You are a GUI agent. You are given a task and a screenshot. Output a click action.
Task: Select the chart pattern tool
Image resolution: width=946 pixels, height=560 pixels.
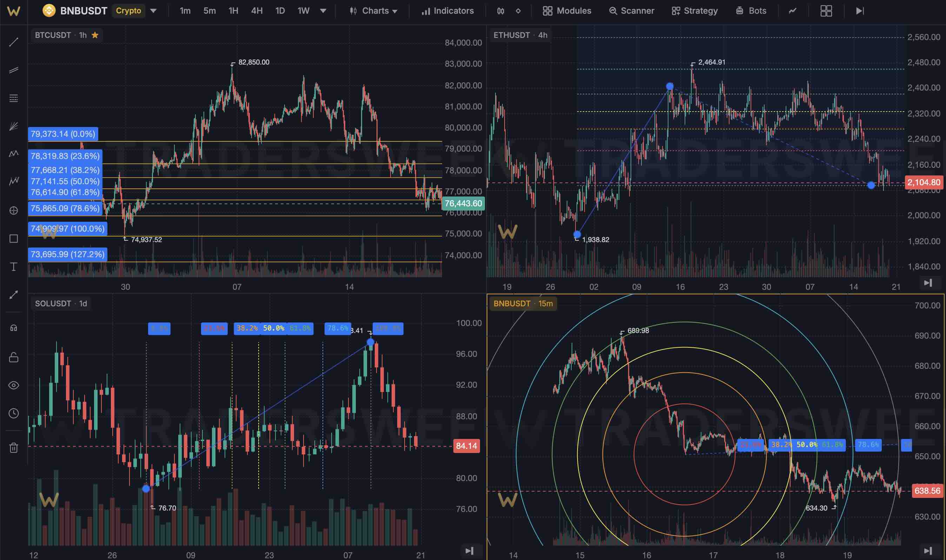pos(14,154)
